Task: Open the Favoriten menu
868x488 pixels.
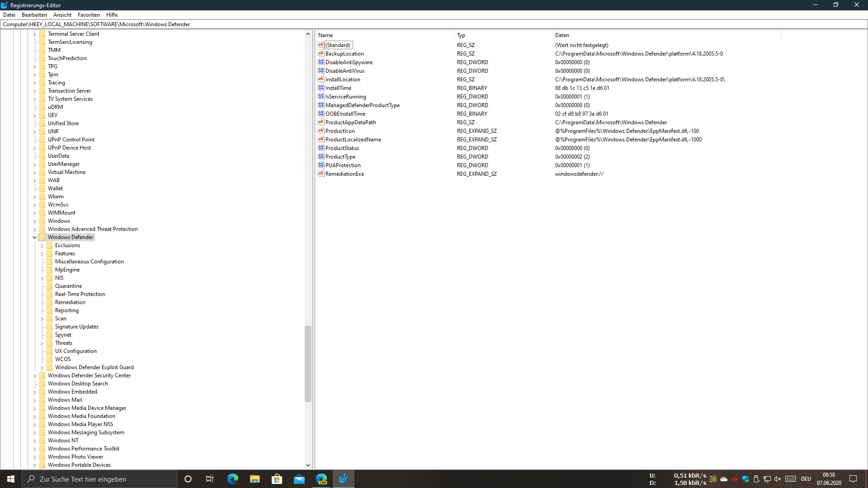Action: tap(89, 15)
